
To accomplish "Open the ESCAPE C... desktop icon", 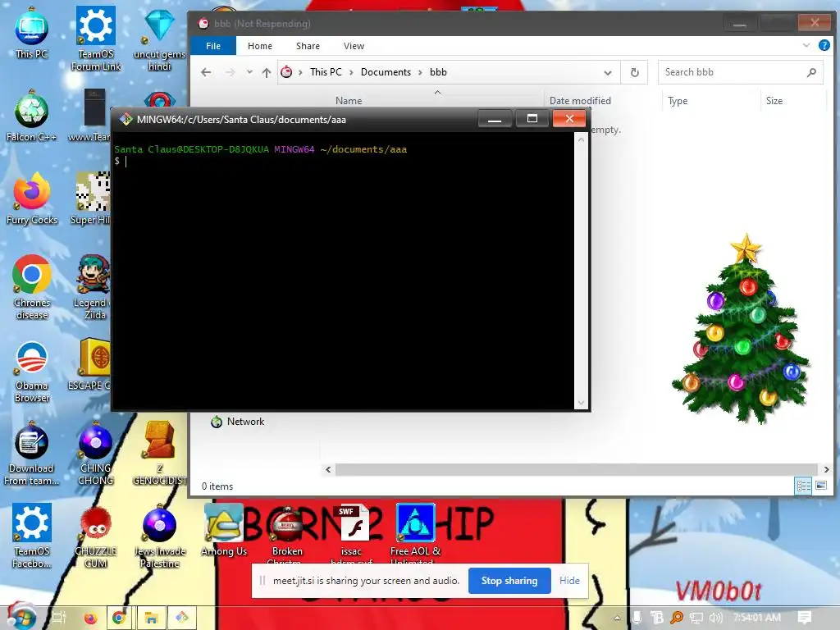I will (90, 364).
